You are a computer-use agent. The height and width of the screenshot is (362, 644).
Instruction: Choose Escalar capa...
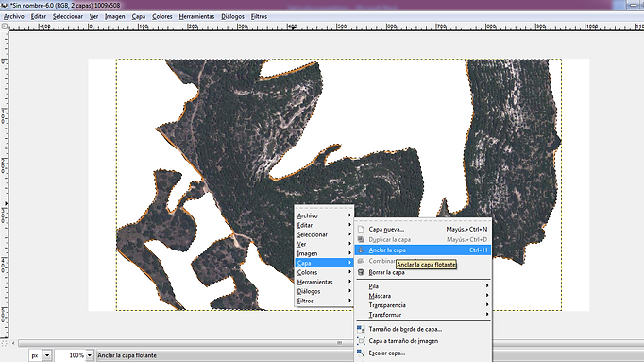click(423, 353)
